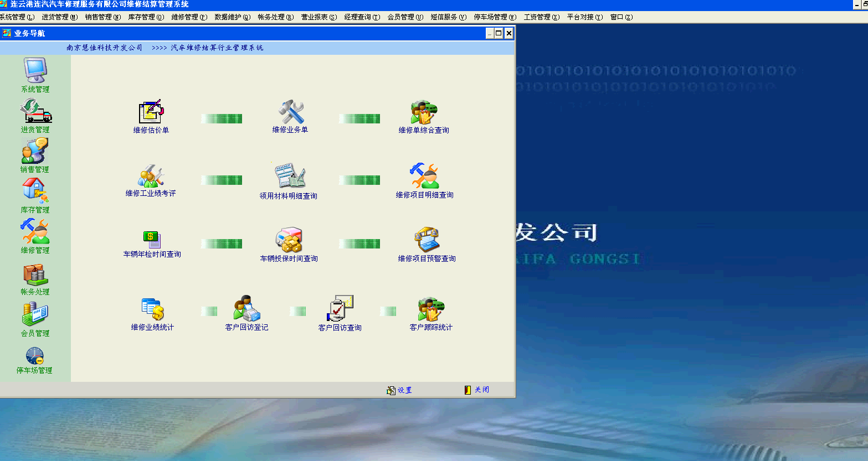The width and height of the screenshot is (868, 461).
Task: Open the 维修业绩统计 icon
Action: coord(152,309)
